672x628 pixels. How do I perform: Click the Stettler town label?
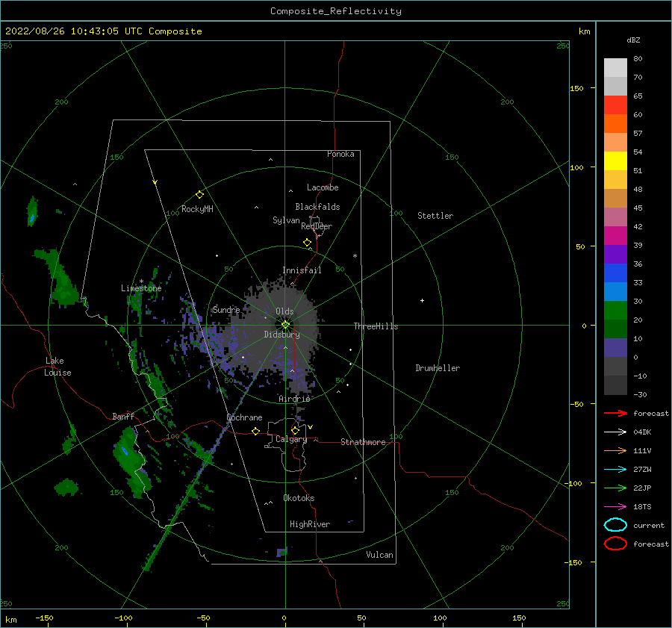[x=435, y=216]
